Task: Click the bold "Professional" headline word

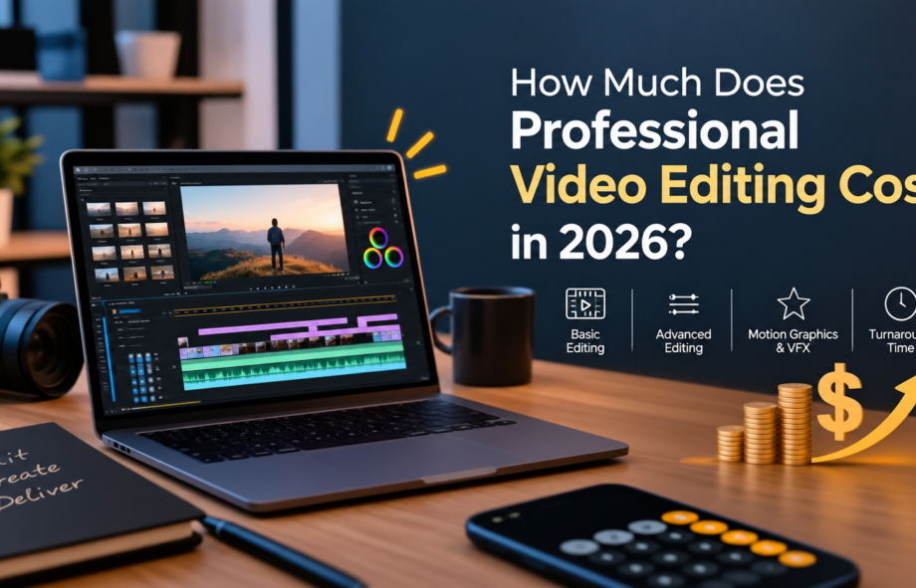Action: tap(655, 129)
